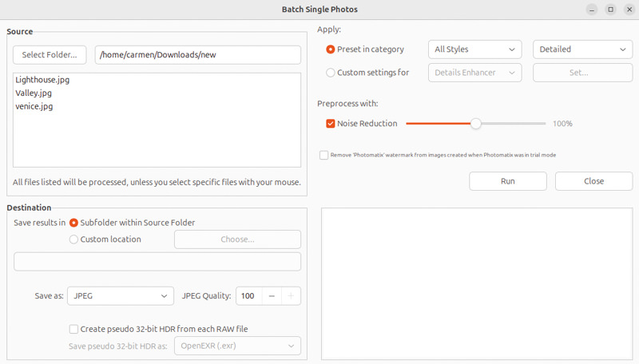Click the source folder path field
Screen dimensions: 639x364
click(197, 55)
